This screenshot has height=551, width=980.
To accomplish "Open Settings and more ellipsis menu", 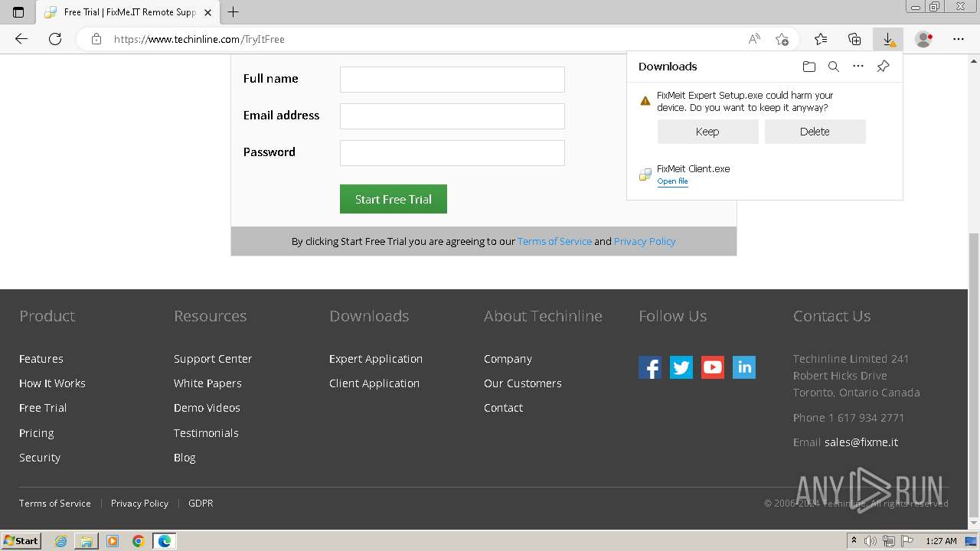I will pos(959,39).
